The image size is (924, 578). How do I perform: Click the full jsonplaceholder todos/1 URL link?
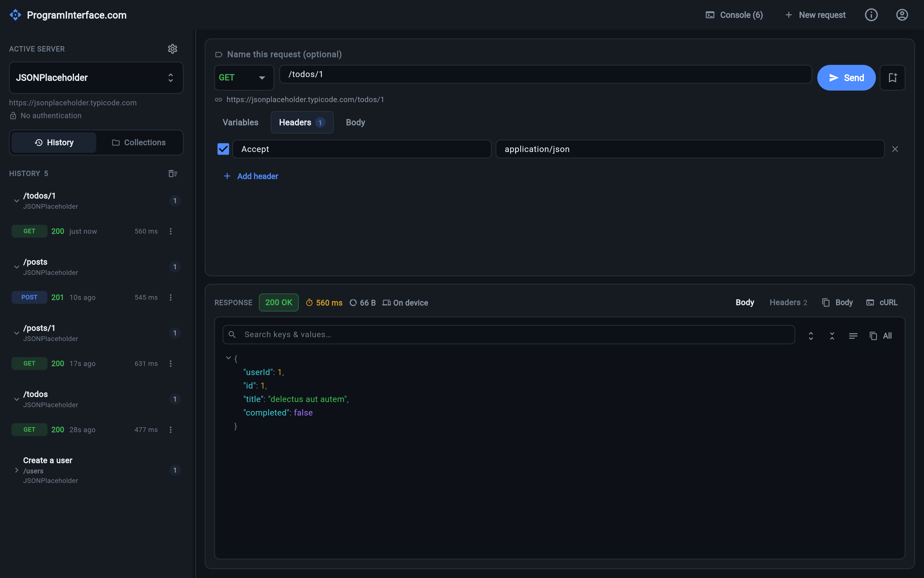click(305, 99)
